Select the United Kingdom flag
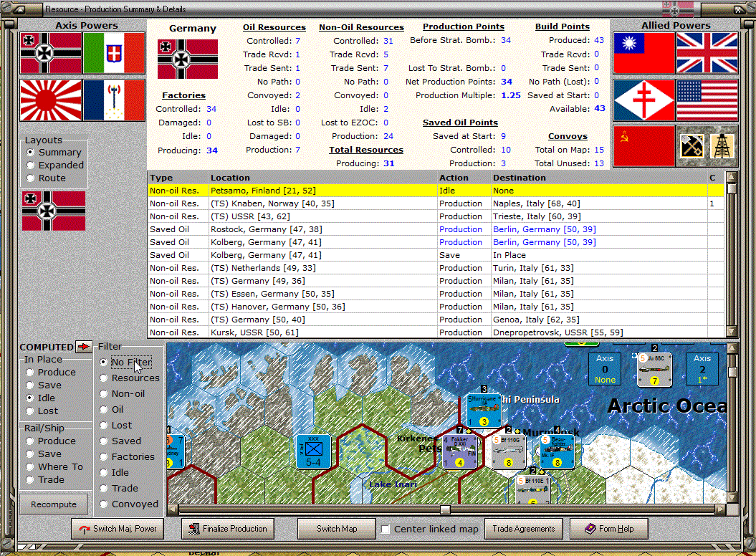Image resolution: width=756 pixels, height=556 pixels. [707, 53]
